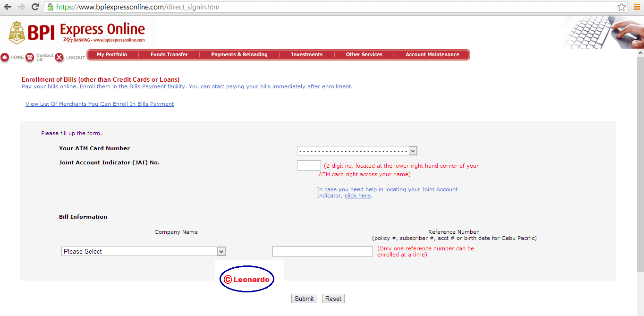Viewport: 644px width, 316px height.
Task: Bookmark this page with star icon
Action: click(622, 7)
